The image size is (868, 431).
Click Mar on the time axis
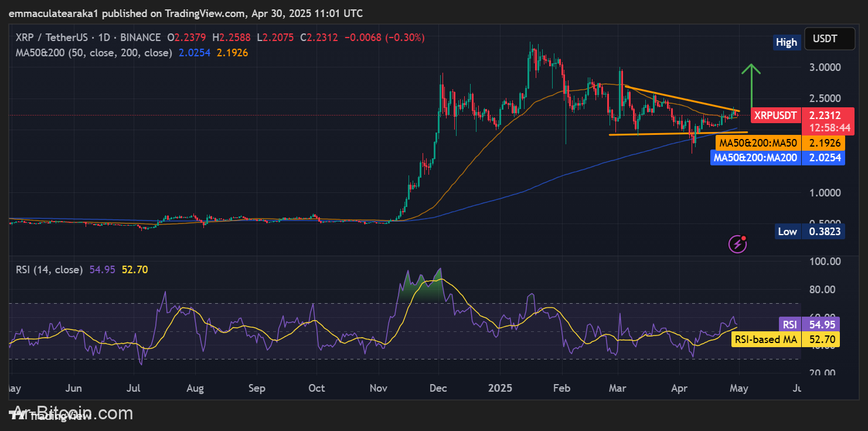tap(618, 388)
